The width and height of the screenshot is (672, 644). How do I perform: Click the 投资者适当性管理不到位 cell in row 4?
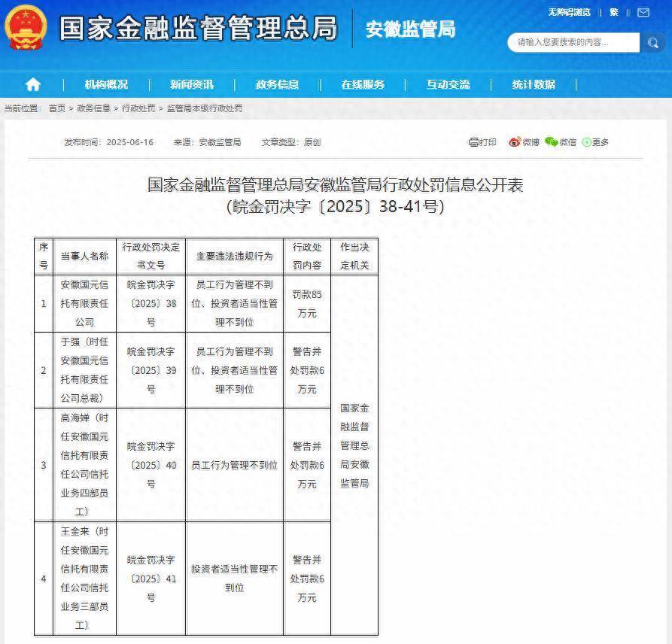(235, 579)
